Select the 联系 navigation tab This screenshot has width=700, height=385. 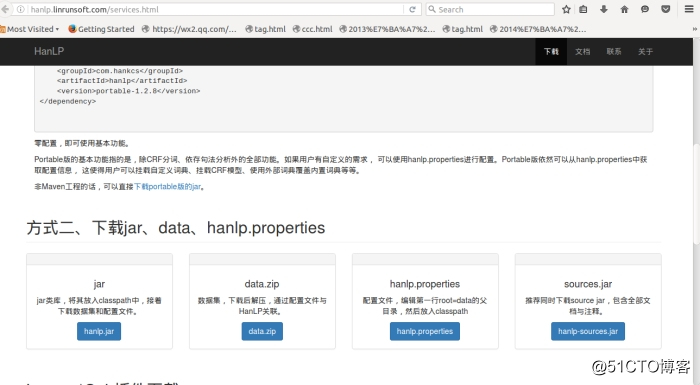click(614, 52)
